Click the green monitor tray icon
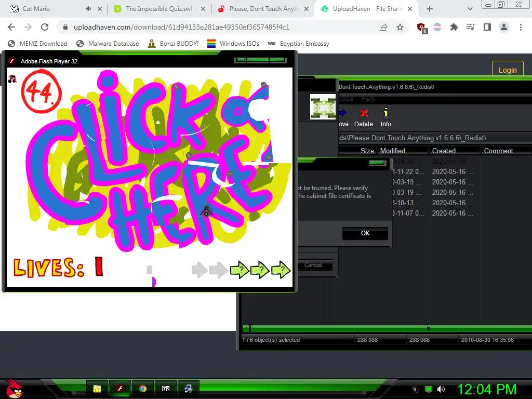Screen dimensions: 532x399 click(429, 390)
